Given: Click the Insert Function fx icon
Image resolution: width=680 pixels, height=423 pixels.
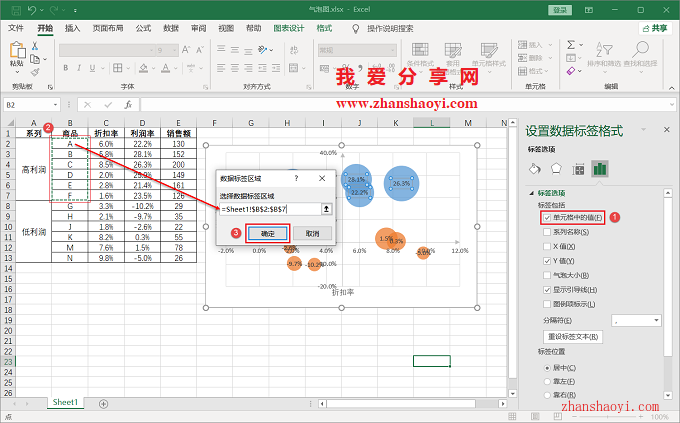Looking at the screenshot, I should (128, 105).
